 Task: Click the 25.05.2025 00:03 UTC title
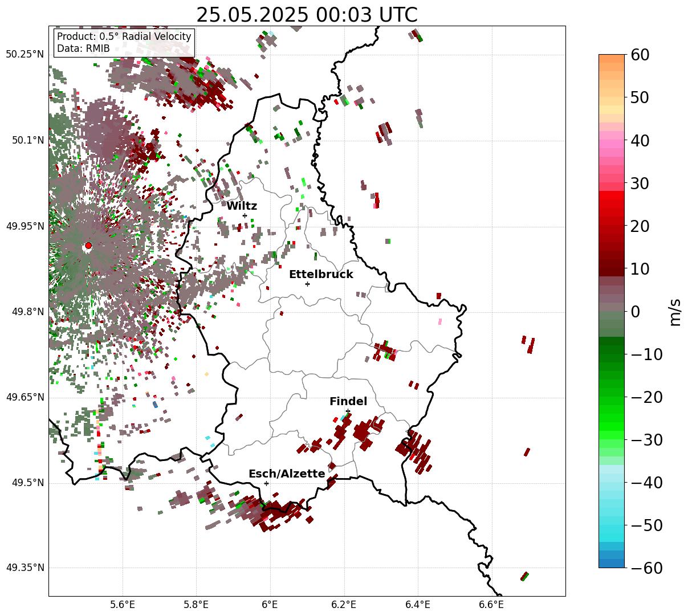point(307,15)
